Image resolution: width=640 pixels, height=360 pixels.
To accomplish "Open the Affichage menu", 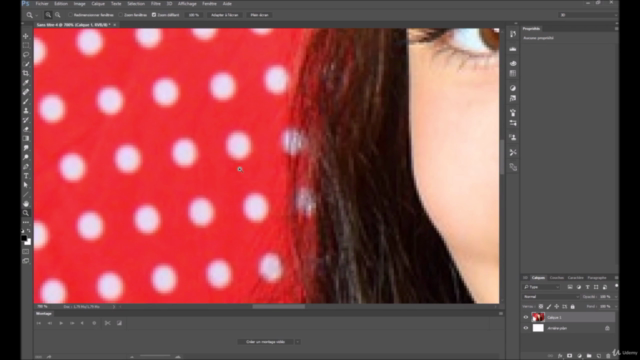I will [x=187, y=4].
